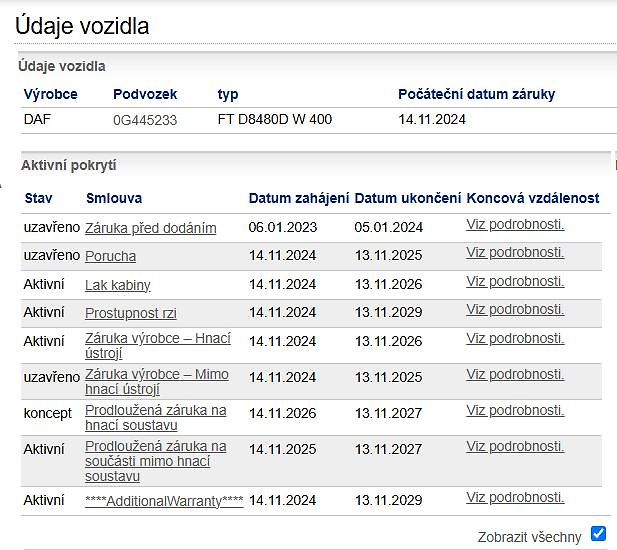
Task: Click the Datum ukončení column header
Action: coord(407,198)
